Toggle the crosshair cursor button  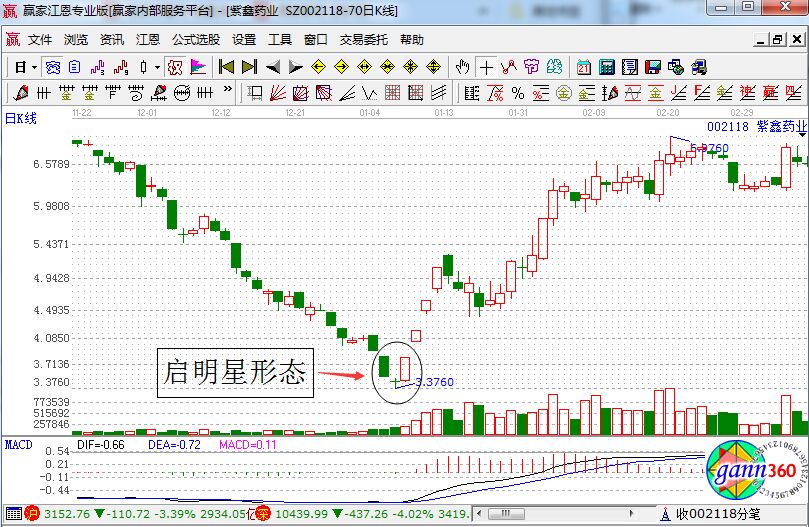[487, 67]
